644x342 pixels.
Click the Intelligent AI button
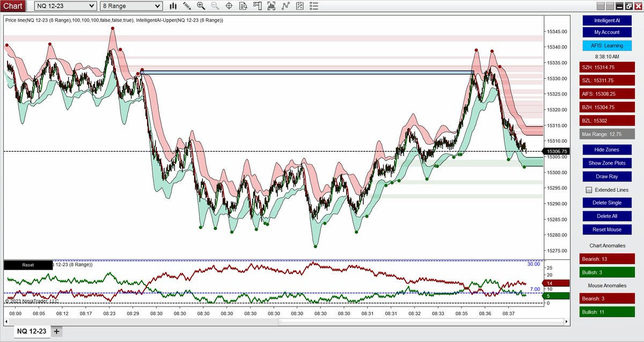click(607, 20)
